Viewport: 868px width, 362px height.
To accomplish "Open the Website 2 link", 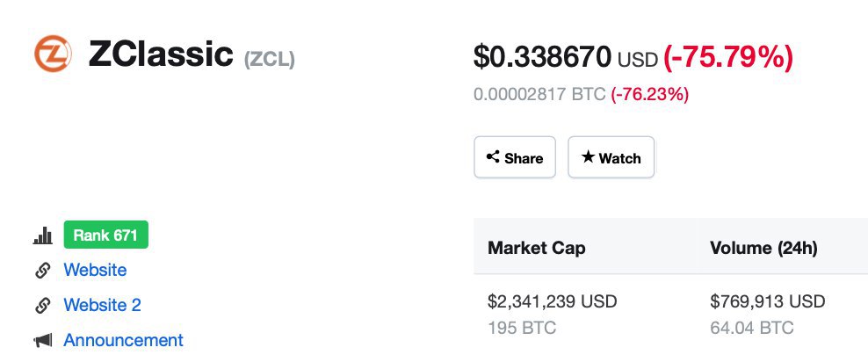I will coord(102,306).
